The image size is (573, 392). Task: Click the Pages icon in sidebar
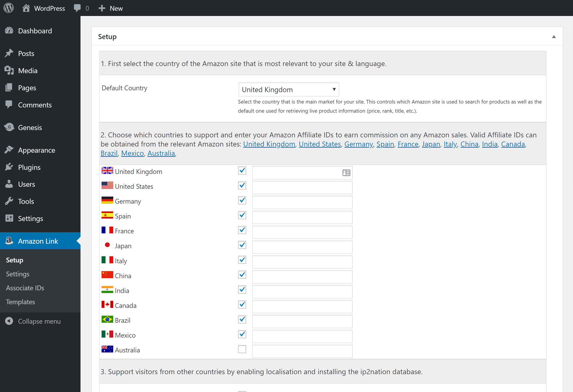coord(9,88)
